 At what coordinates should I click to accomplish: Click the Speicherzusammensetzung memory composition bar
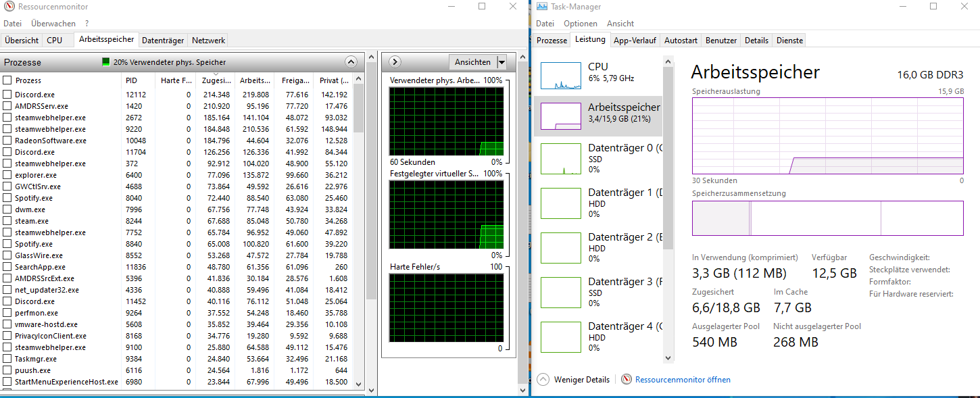pos(828,218)
